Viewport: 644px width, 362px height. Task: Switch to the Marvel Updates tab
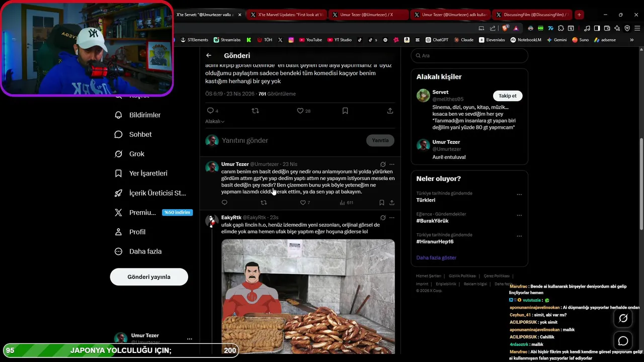pyautogui.click(x=287, y=15)
